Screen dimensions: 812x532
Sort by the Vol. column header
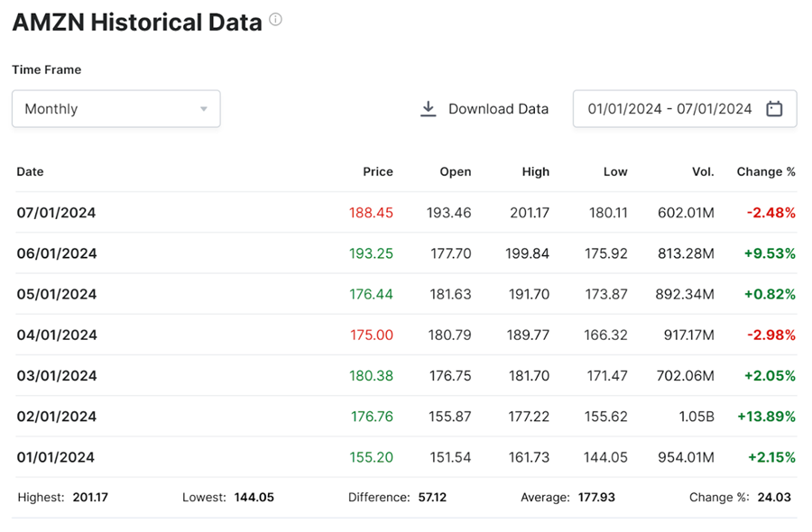tap(703, 171)
